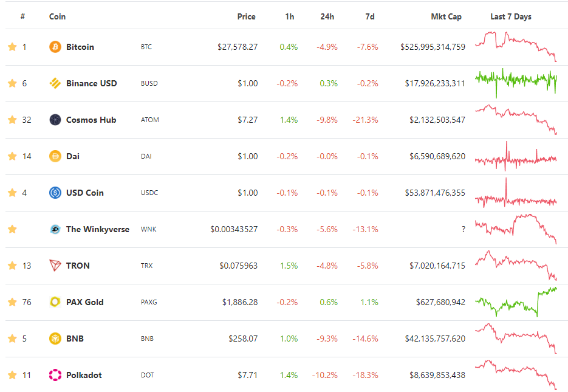The image size is (568, 392).
Task: Click Bitcoin market cap $525,995,314,759
Action: click(433, 47)
